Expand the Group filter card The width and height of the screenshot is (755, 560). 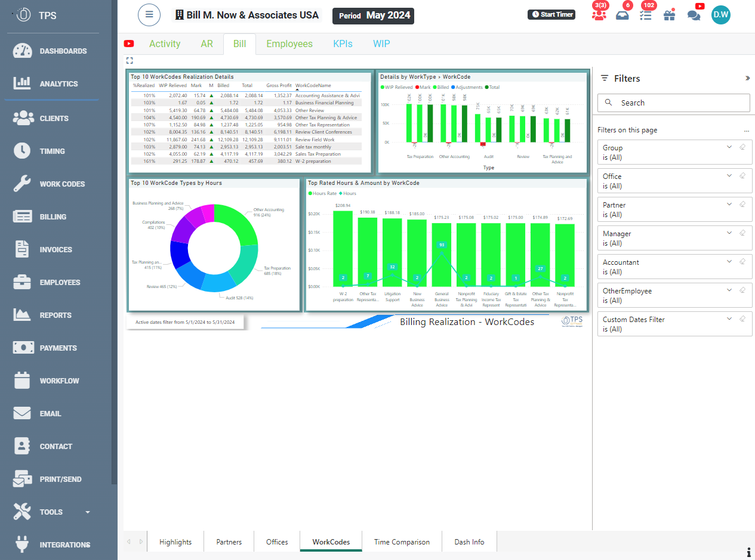coord(729,147)
